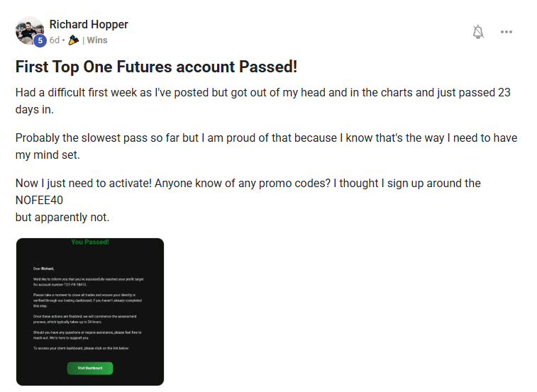537x392 pixels.
Task: Select paragraph starting Had a difficult first week
Action: tap(263, 101)
